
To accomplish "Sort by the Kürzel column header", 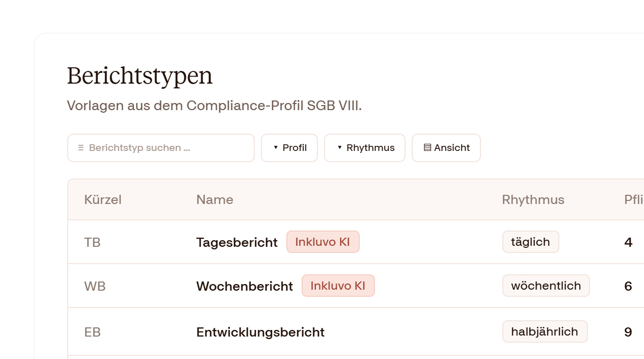I will (x=103, y=199).
